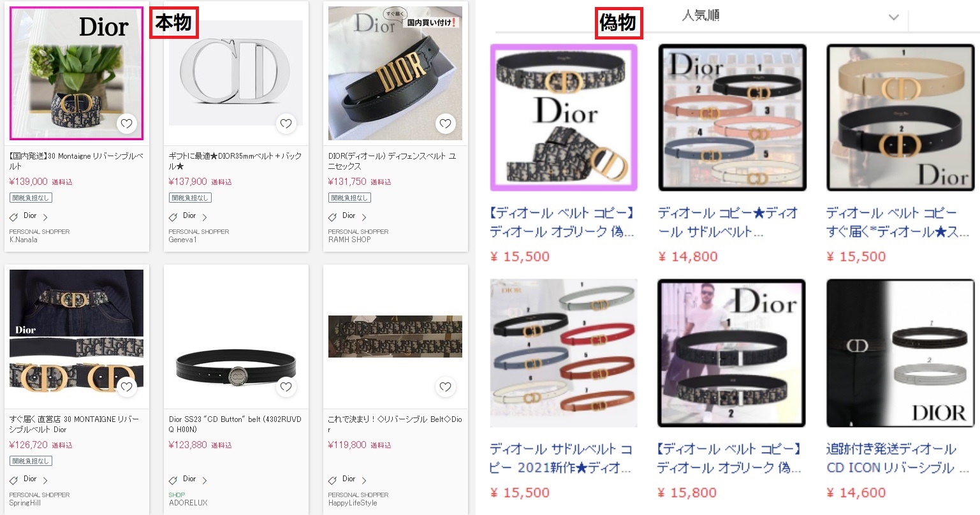
Task: Click Dior brand tag icon under ¥139,000 item
Action: point(13,217)
